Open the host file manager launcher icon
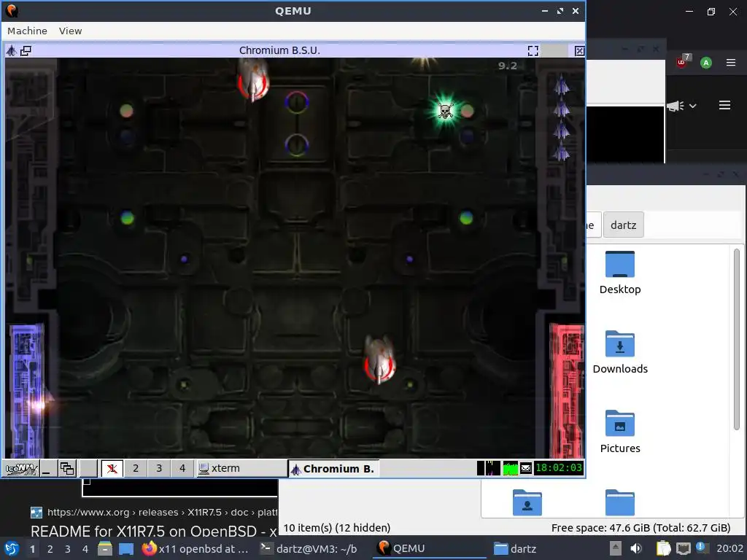 (105, 548)
